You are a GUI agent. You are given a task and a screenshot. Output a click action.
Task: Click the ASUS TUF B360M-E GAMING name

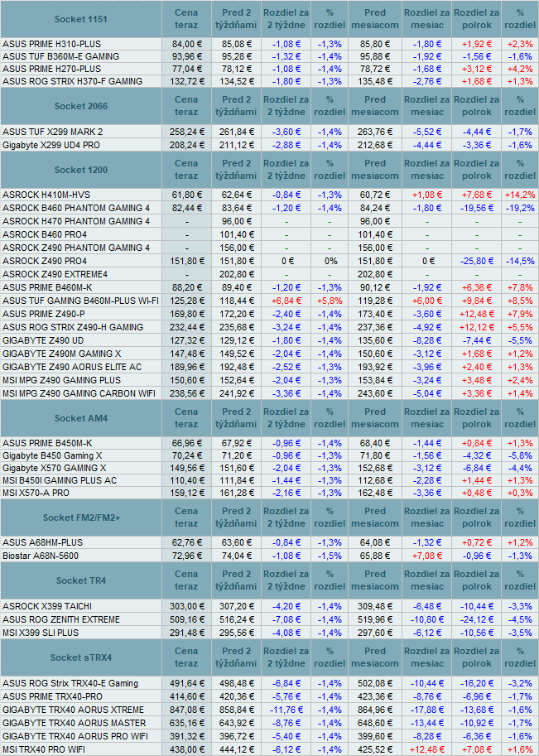tap(60, 56)
